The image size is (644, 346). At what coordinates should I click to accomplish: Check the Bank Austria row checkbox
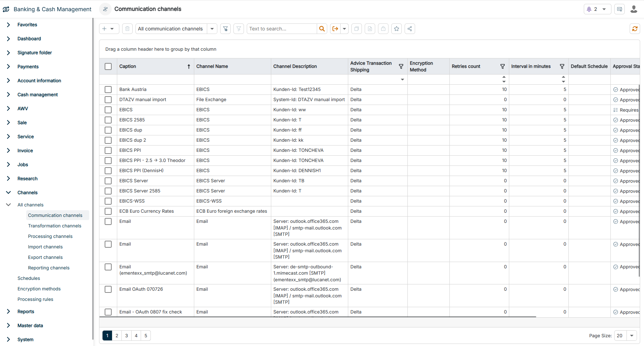[108, 90]
